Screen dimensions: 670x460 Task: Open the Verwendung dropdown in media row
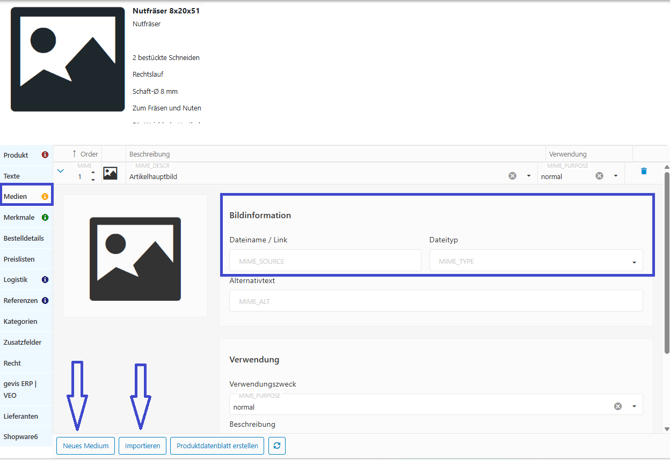tap(616, 176)
